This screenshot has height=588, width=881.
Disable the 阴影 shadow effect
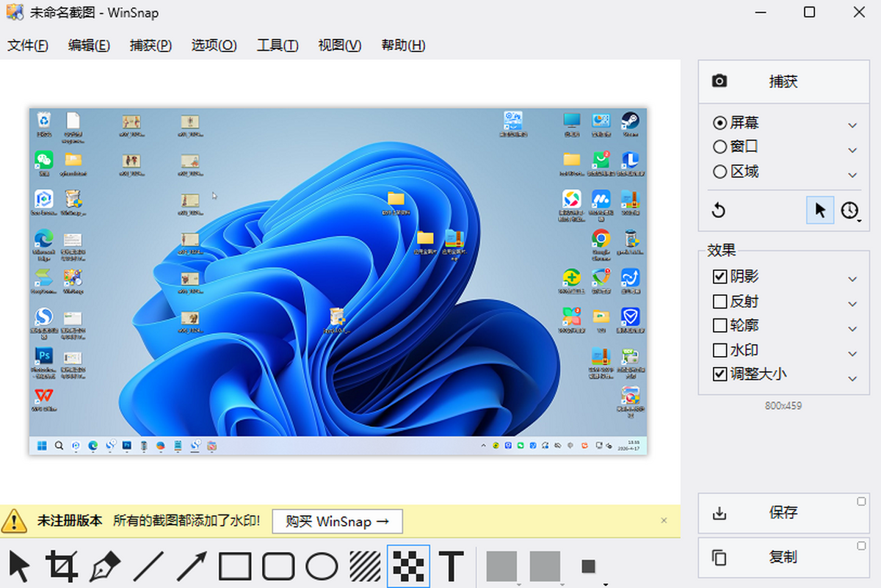[720, 277]
